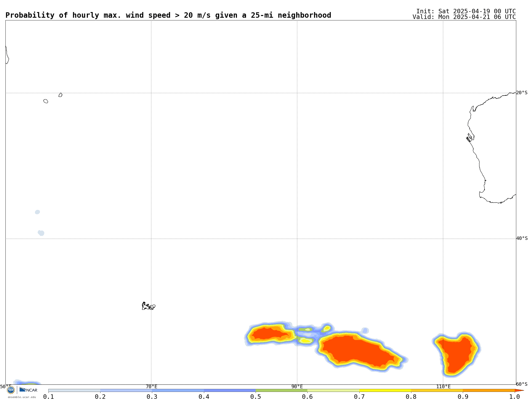Screen dimensions: 532x400
Task: Click the Init: Sat 2025-04-19 00 UTC text
Action: [x=466, y=11]
